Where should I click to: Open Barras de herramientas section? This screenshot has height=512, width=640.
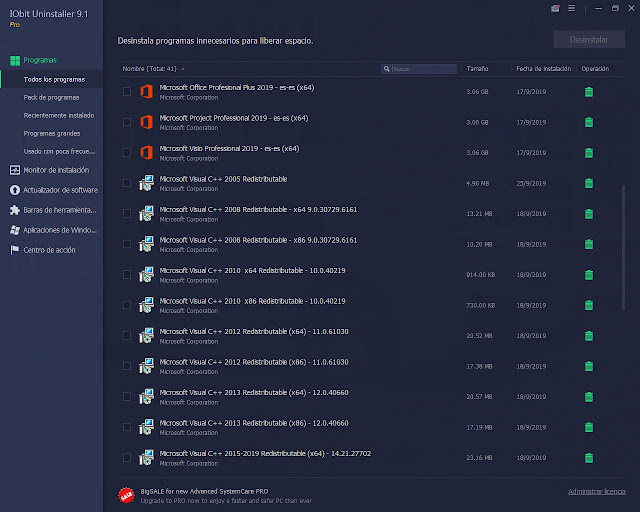point(53,210)
